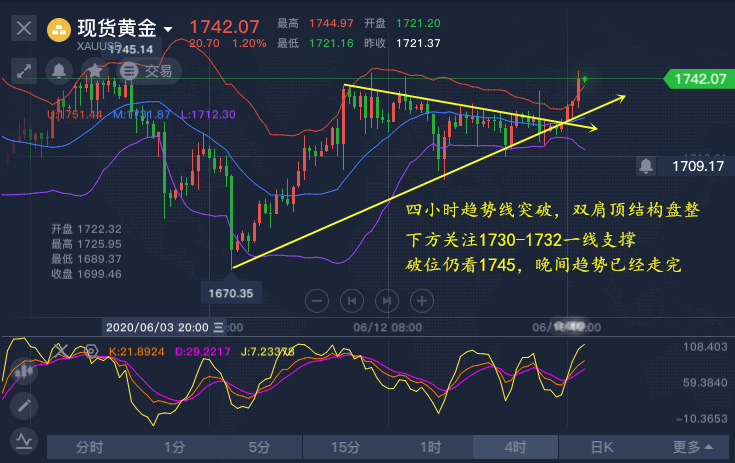Viewport: 735px width, 463px height.
Task: Toggle the star favorite for spot gold
Action: click(94, 70)
